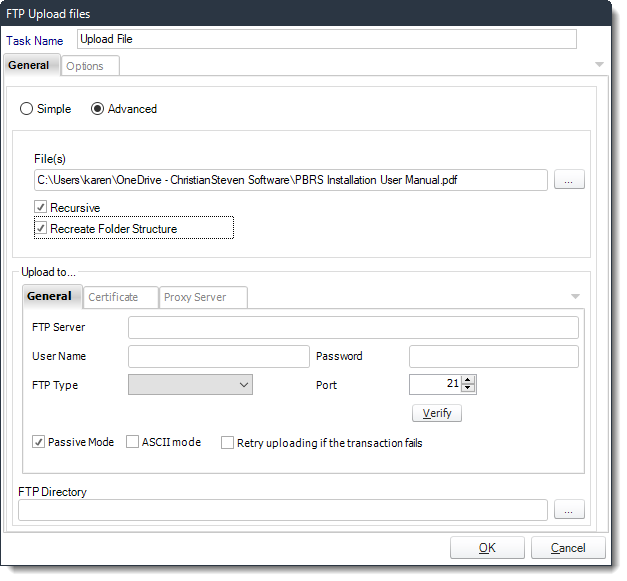Confirm with the OK button
Viewport: 627px width, 581px height.
tap(487, 547)
